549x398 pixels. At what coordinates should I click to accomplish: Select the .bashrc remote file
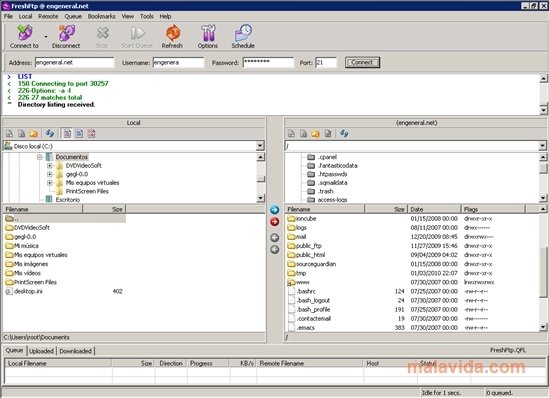tap(306, 291)
